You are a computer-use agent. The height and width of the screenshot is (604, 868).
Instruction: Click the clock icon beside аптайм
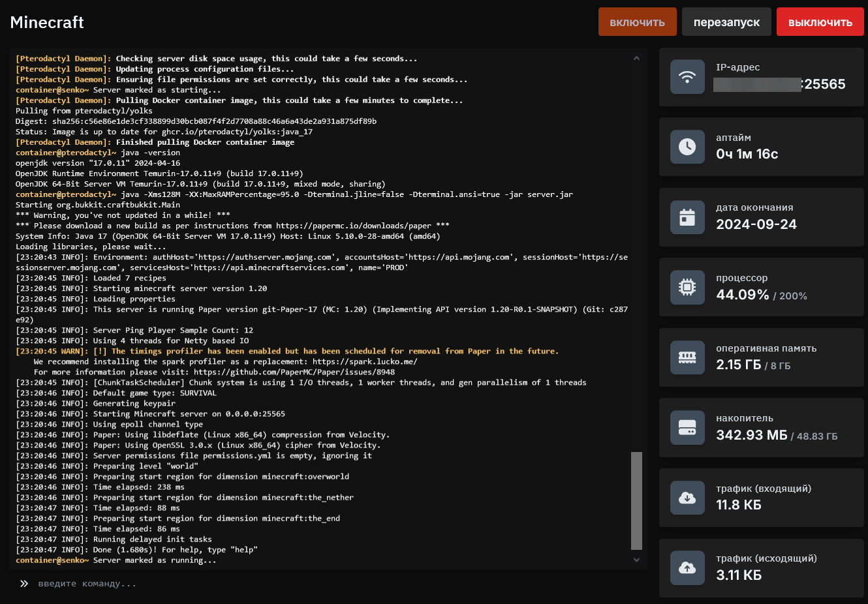(x=687, y=147)
